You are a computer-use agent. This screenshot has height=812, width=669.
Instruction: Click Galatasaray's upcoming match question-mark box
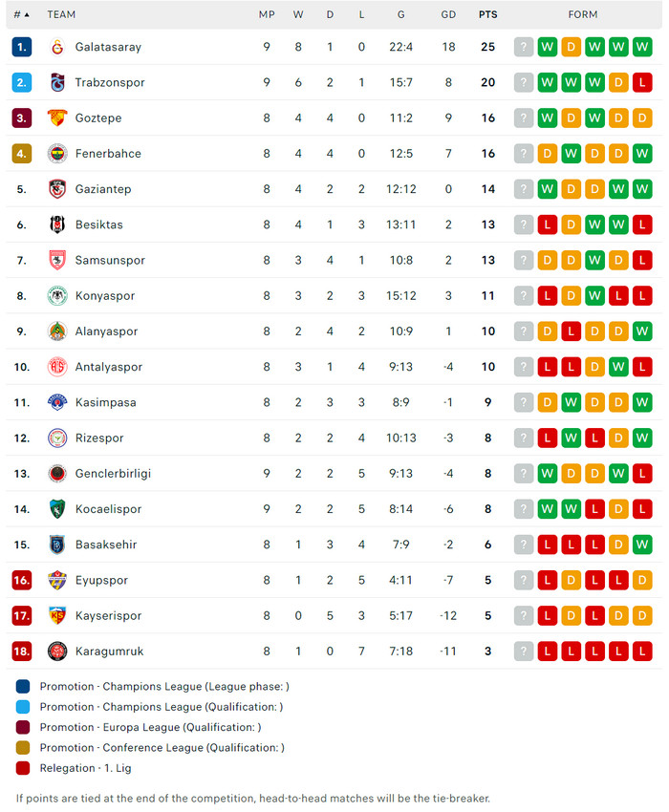523,47
